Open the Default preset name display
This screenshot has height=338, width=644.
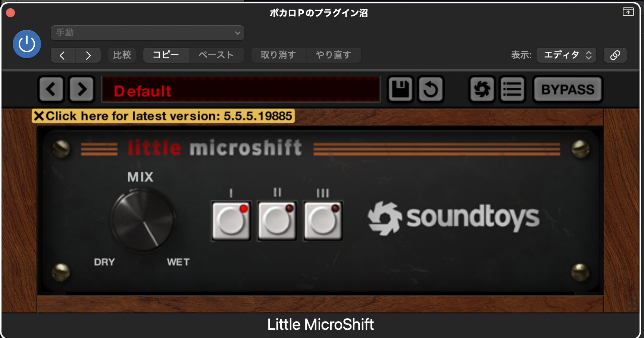click(241, 90)
